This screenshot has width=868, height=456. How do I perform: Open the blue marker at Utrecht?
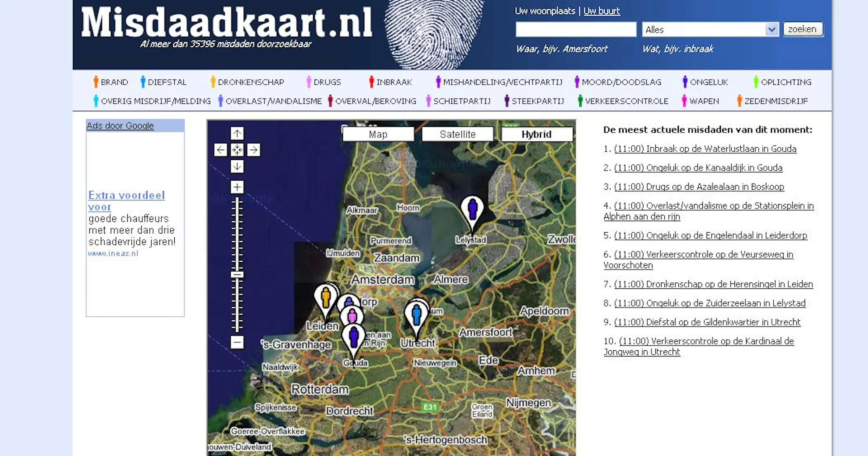click(x=416, y=316)
